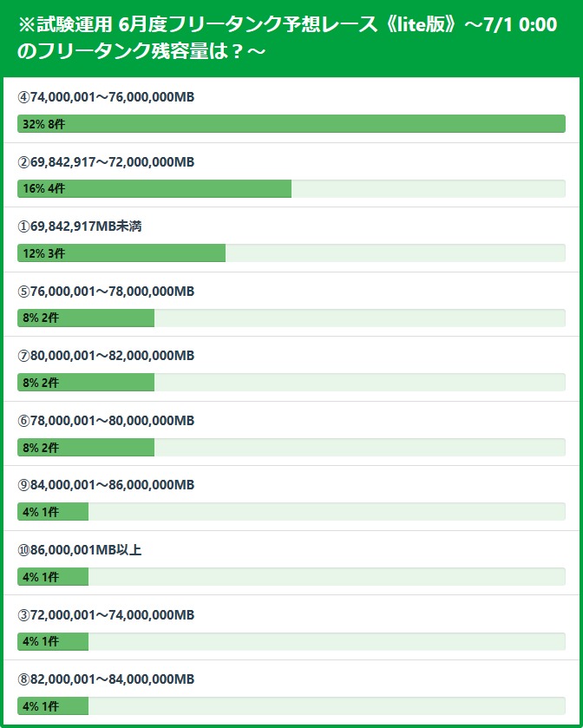583x728 pixels.
Task: Select option ⑨ 84,000,001～86,000,000MB label
Action: (x=106, y=485)
